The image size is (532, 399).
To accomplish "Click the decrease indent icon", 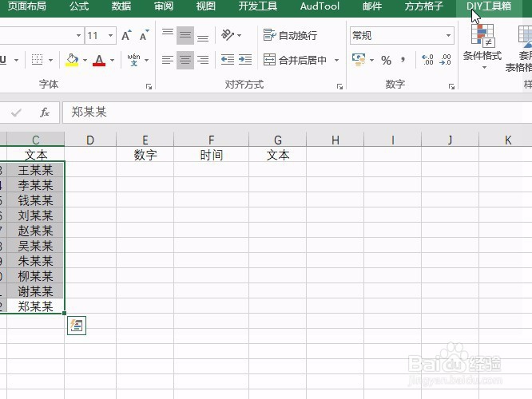I will [228, 60].
